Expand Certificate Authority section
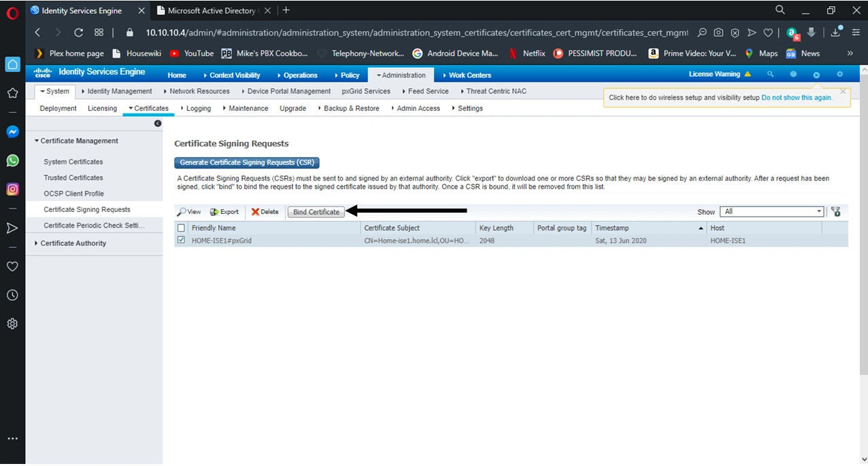The width and height of the screenshot is (868, 466). (x=70, y=243)
